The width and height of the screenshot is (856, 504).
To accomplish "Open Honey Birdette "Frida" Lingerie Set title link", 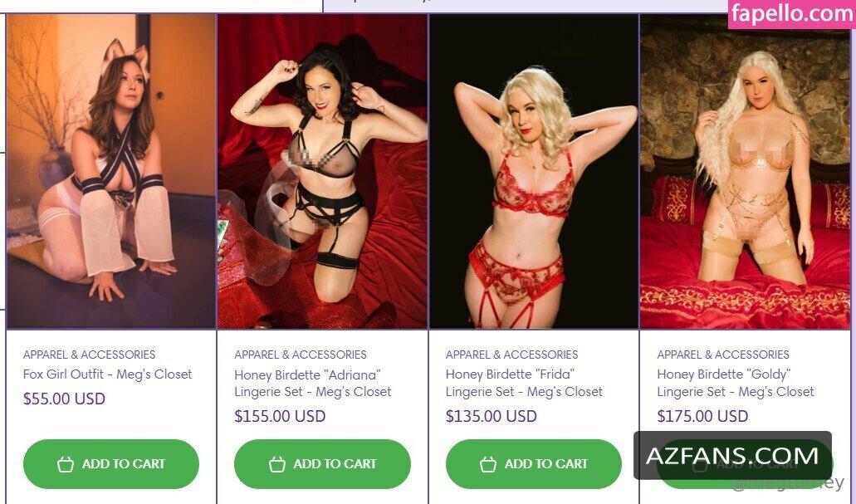I will tap(524, 384).
